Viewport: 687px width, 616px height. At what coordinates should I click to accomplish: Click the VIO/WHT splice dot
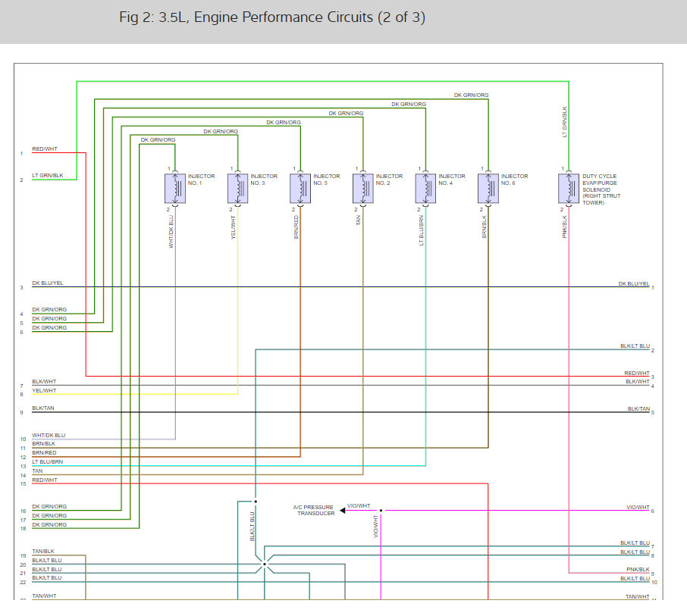381,511
